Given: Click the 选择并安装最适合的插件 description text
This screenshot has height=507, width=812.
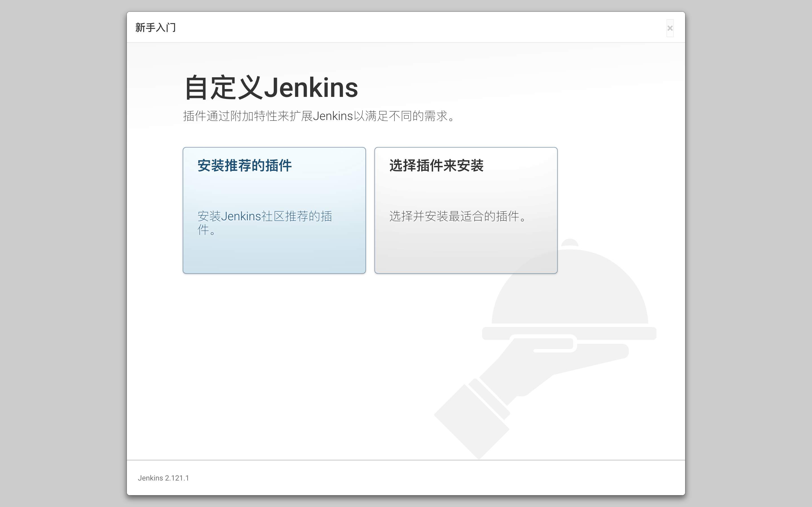Looking at the screenshot, I should point(458,216).
